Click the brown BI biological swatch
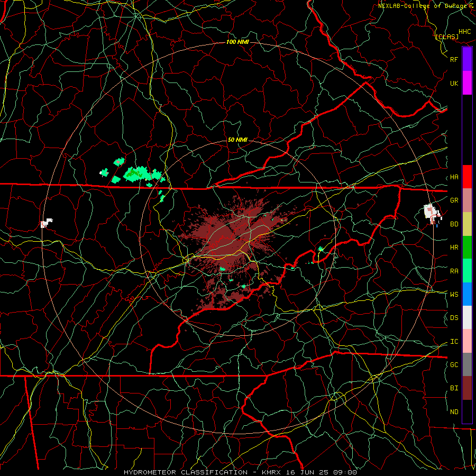The width and height of the screenshot is (476, 476). (x=467, y=388)
